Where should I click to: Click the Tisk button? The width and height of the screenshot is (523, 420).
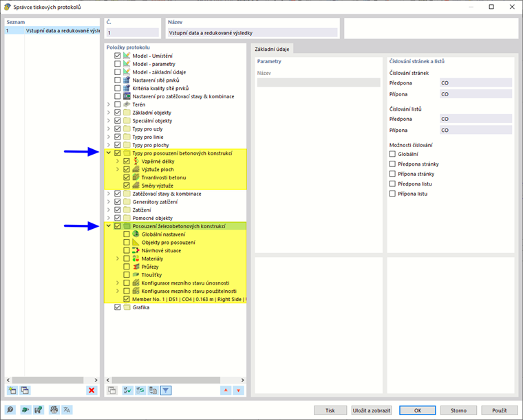[x=330, y=410]
